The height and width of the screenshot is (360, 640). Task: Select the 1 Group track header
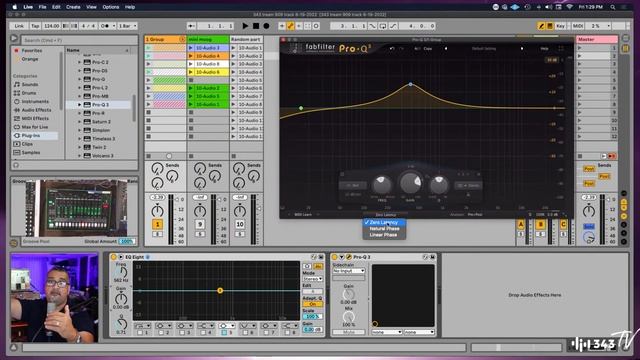pyautogui.click(x=165, y=40)
